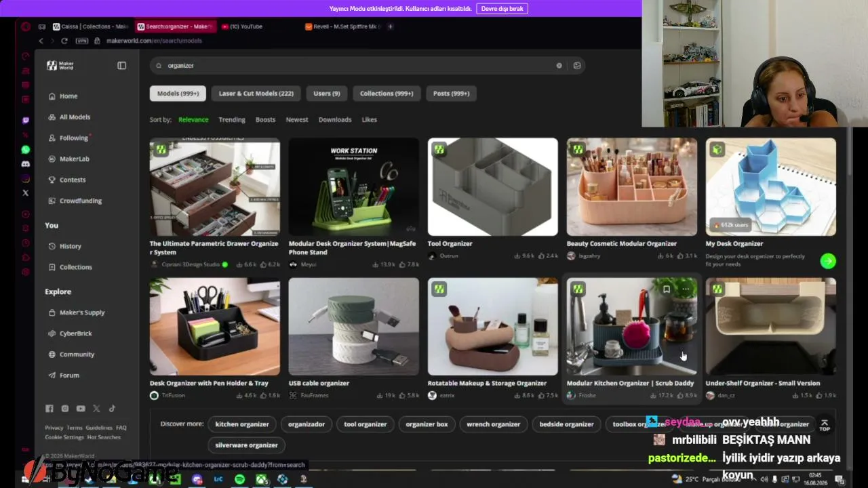868x488 pixels.
Task: Open Crowdfunding page
Action: [x=75, y=201]
